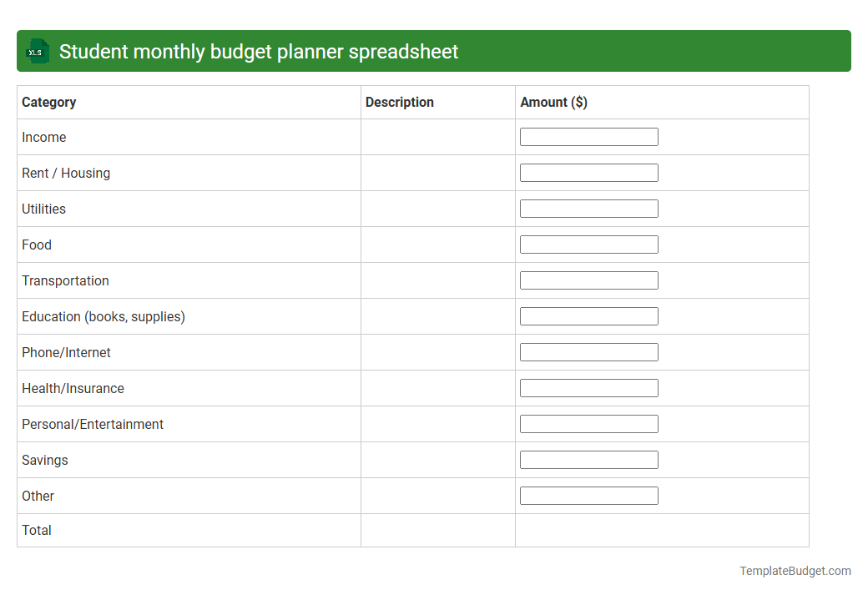Viewport: 868px width, 595px height.
Task: Click the Phone/Internet amount box
Action: [588, 351]
